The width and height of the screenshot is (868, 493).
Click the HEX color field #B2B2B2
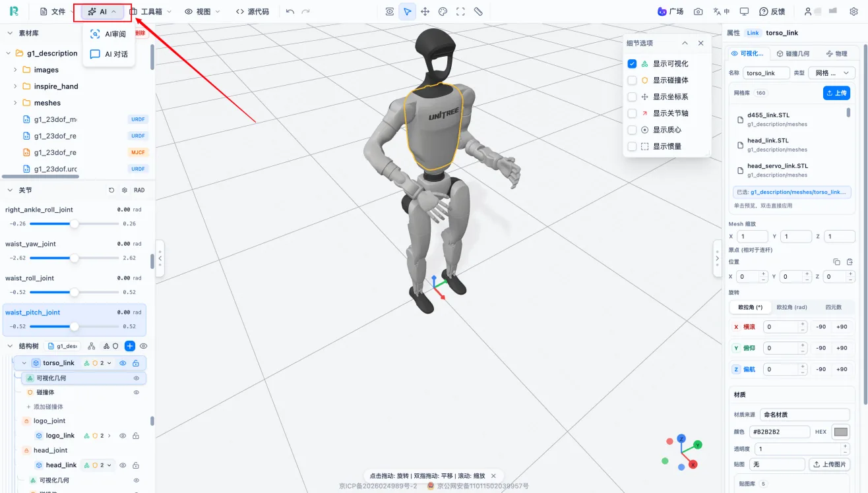pyautogui.click(x=779, y=432)
